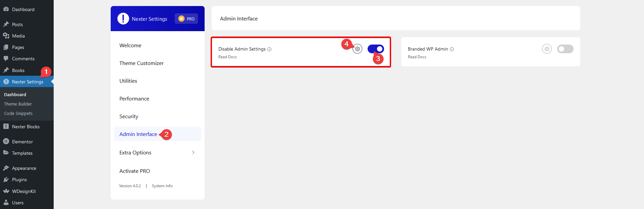This screenshot has height=209, width=644.
Task: Turn off the Disable Admin Settings toggle
Action: (x=376, y=49)
